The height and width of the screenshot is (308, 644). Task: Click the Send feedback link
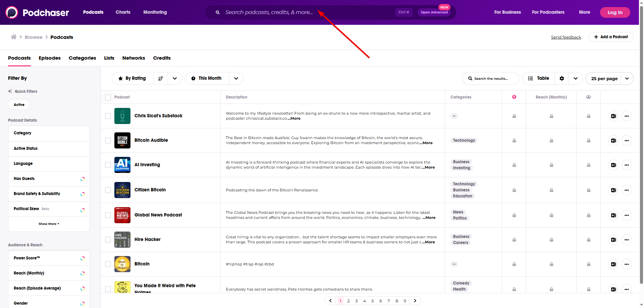(566, 37)
